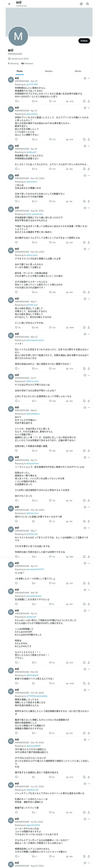Open the large M profile avatar
The width and height of the screenshot is (98, 868).
click(x=18, y=36)
